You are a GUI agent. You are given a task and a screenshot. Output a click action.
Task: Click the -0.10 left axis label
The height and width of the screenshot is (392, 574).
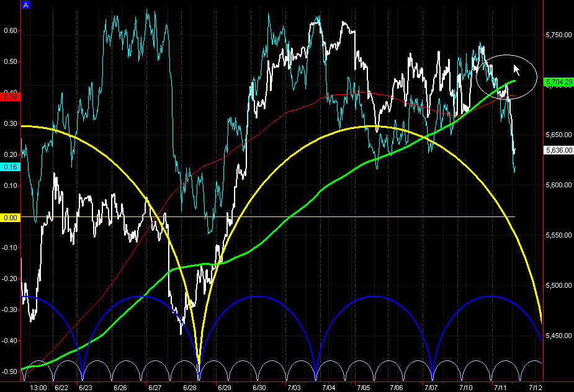pos(9,247)
